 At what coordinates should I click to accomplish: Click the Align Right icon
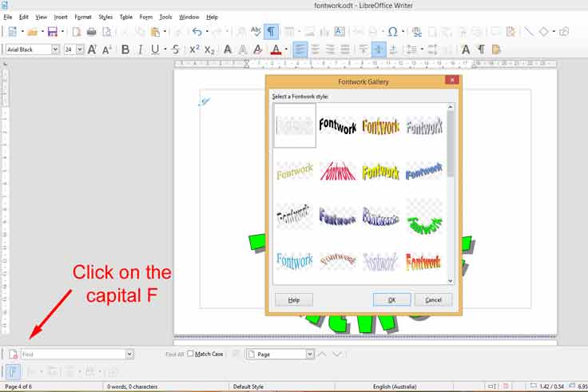(330, 49)
